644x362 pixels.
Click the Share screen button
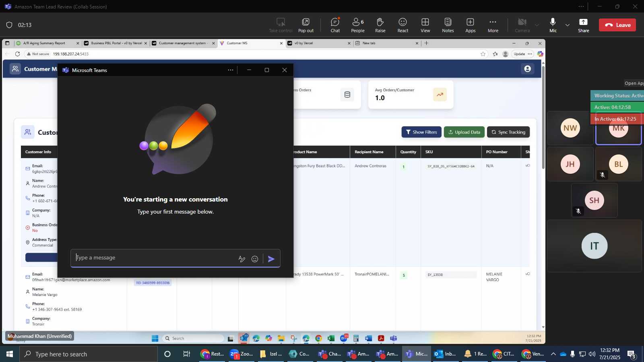(583, 25)
